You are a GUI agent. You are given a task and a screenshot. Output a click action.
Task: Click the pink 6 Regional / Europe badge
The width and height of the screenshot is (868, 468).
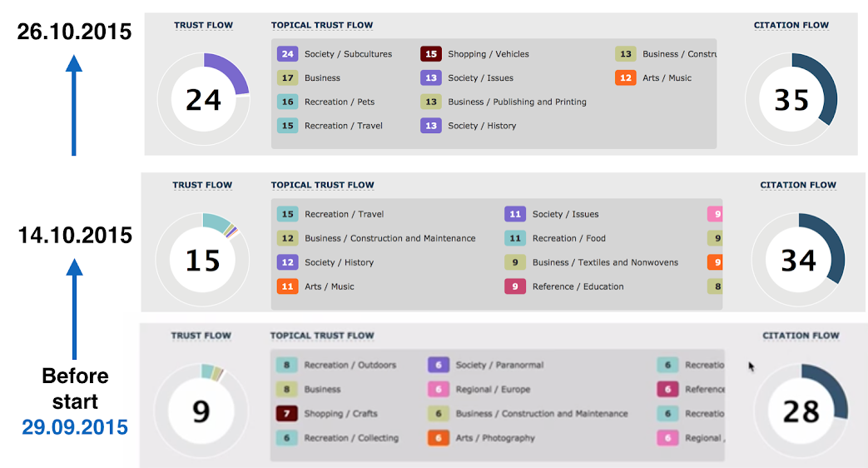coord(439,389)
